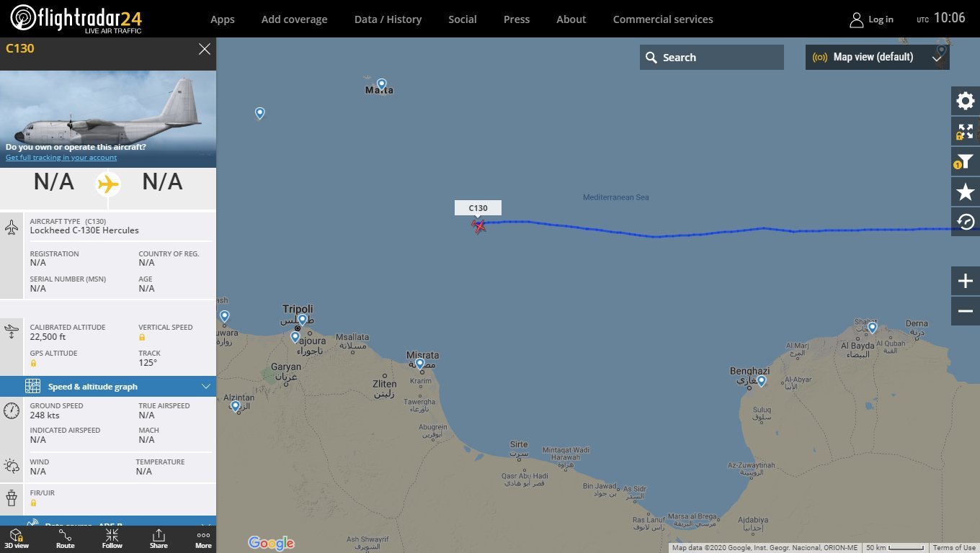Open map settings gear icon

(x=966, y=101)
